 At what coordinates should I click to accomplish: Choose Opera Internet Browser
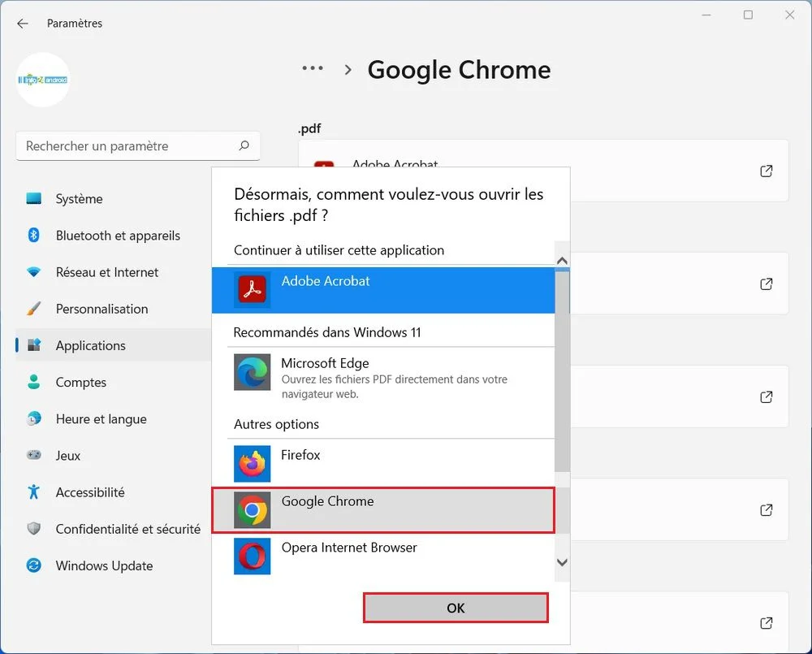(383, 556)
